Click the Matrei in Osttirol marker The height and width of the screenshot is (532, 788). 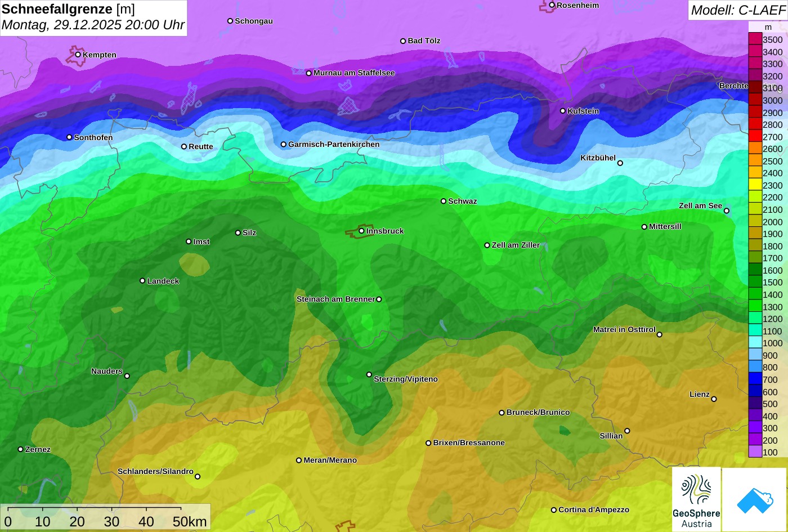pos(660,334)
